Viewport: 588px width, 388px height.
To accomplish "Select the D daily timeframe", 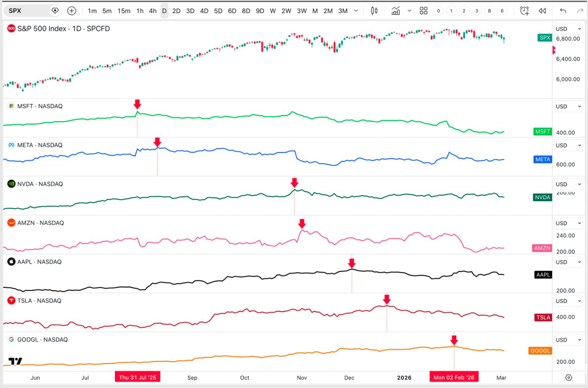I will 164,11.
